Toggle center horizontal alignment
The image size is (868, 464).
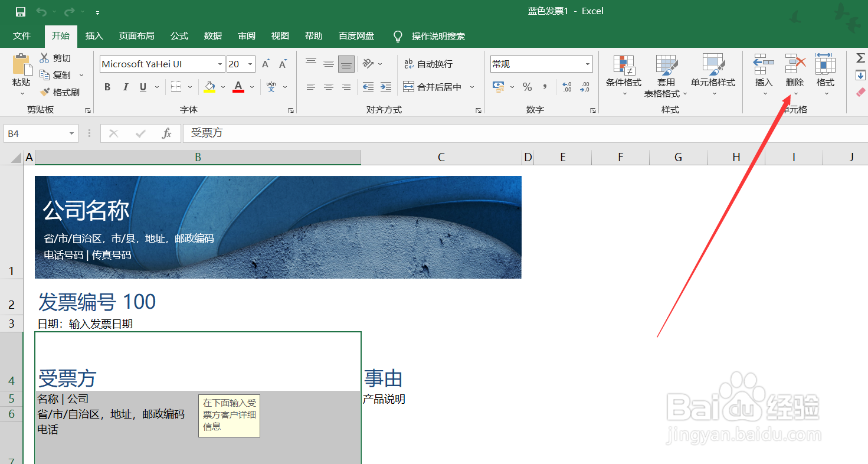329,87
